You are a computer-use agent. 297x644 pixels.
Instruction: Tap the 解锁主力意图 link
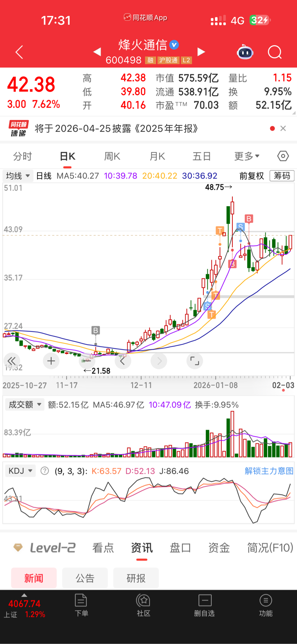pyautogui.click(x=269, y=471)
